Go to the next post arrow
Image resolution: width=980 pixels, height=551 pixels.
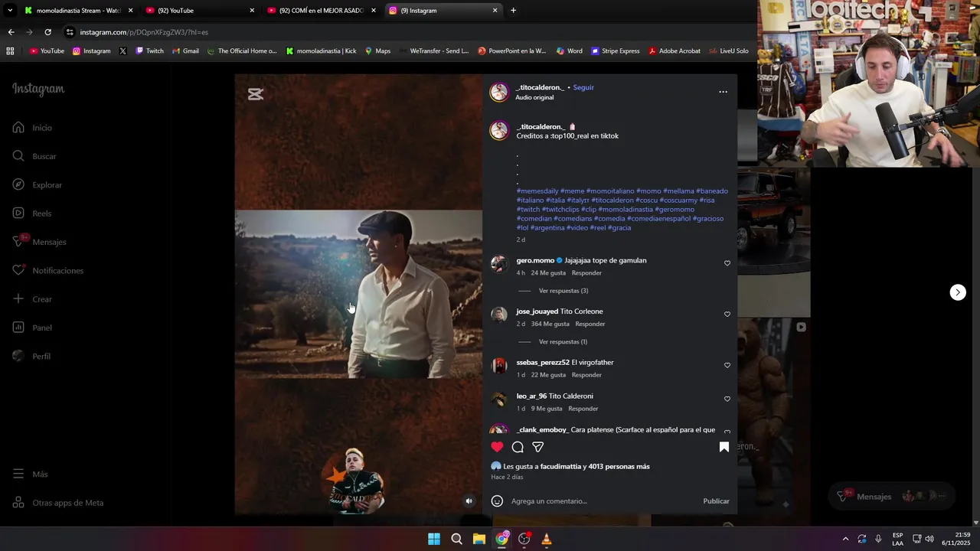pos(958,292)
